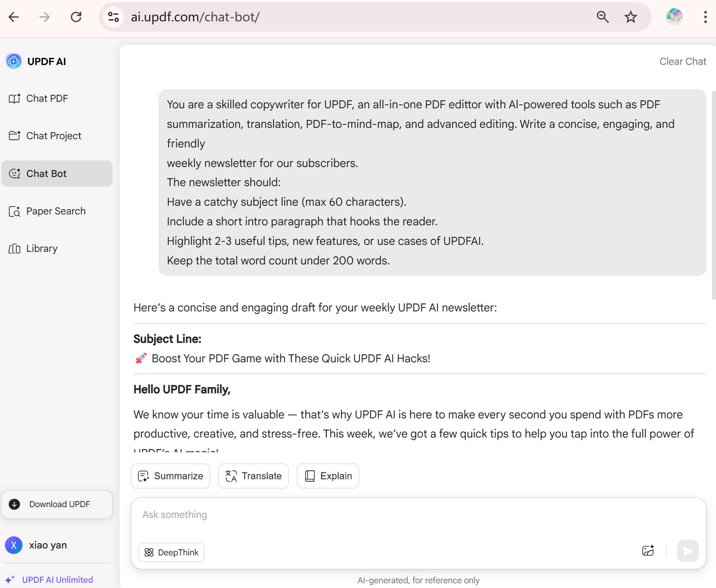716x588 pixels.
Task: Open the Library section
Action: coord(41,248)
